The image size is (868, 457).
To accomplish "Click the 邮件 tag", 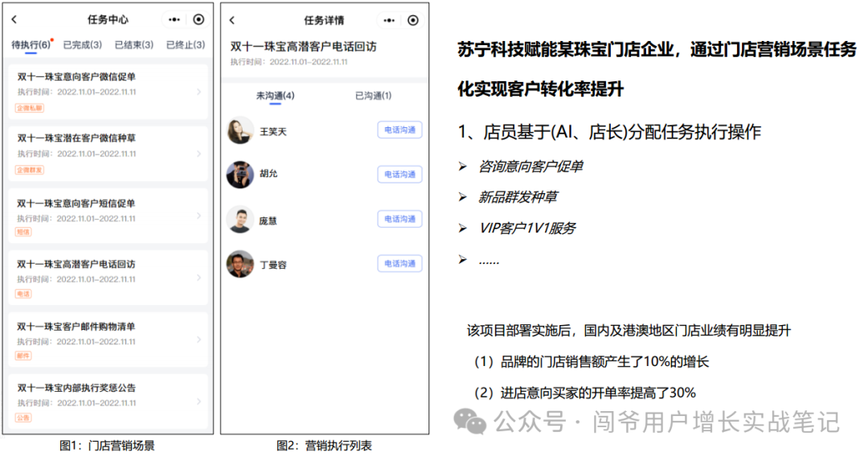I will click(23, 356).
